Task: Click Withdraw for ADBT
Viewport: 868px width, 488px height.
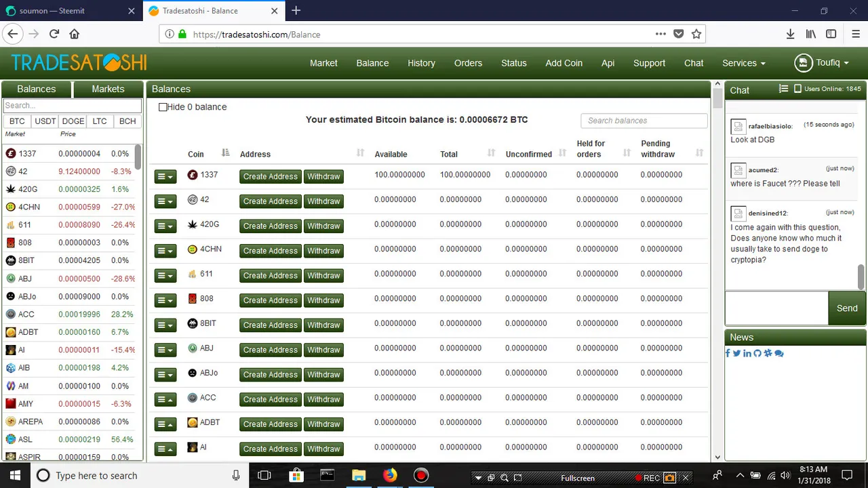Action: pyautogui.click(x=323, y=424)
